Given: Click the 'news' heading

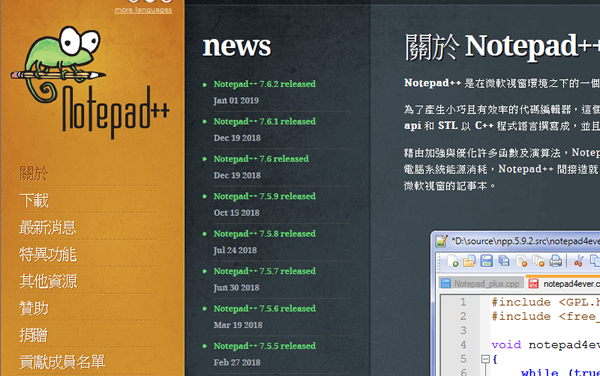Looking at the screenshot, I should click(237, 46).
